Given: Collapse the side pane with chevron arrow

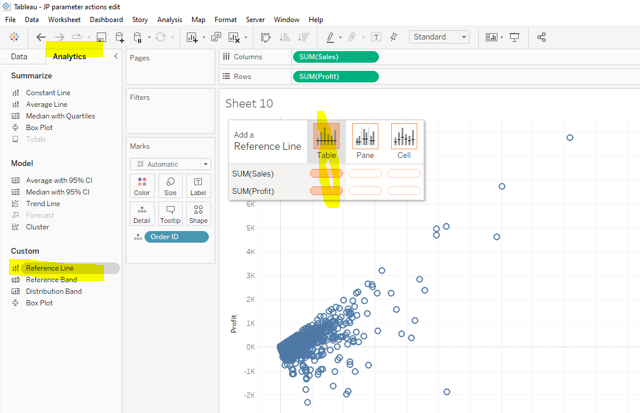Looking at the screenshot, I should pyautogui.click(x=115, y=57).
